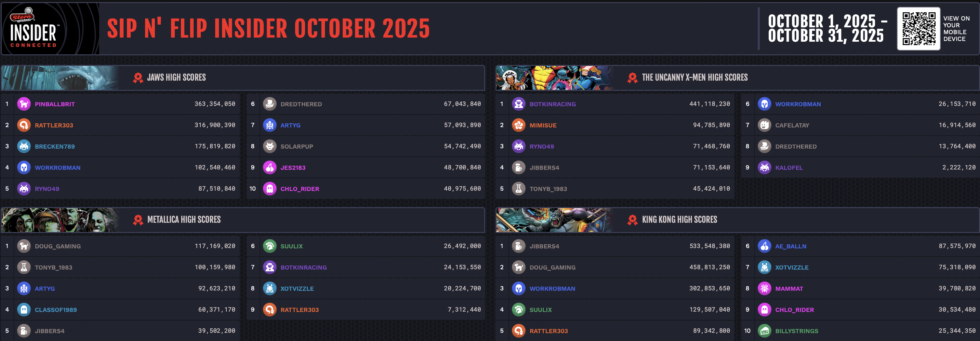Open the Jaws shark banner thumbnail
Image resolution: width=980 pixels, height=341 pixels.
61,78
